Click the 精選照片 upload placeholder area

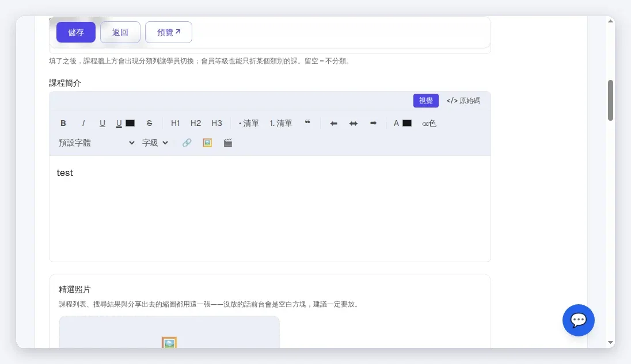169,332
